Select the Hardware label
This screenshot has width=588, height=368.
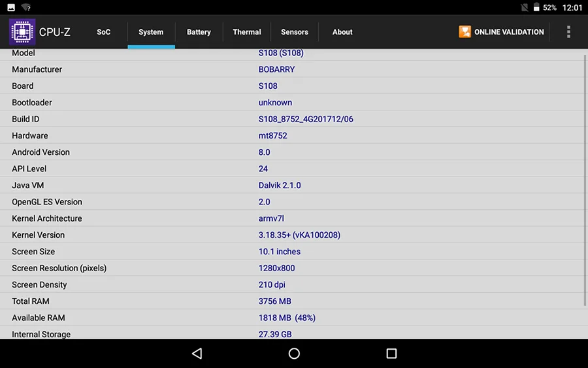[x=29, y=135]
